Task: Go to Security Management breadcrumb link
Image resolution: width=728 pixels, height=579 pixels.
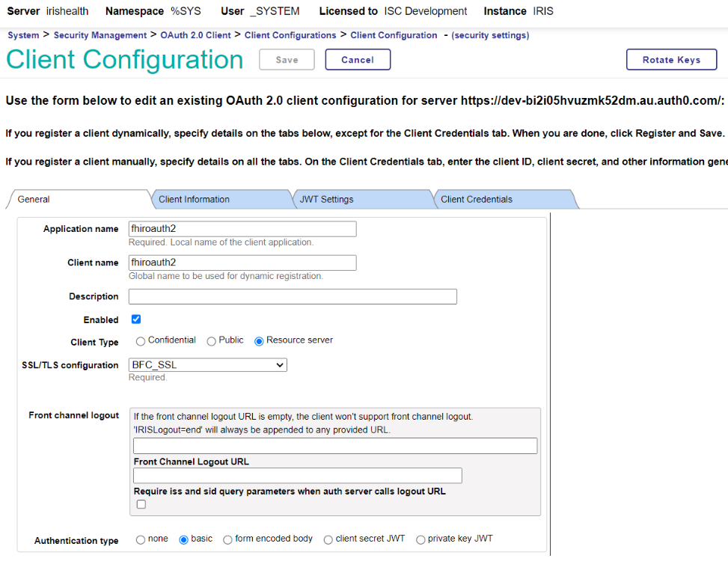Action: coord(100,35)
